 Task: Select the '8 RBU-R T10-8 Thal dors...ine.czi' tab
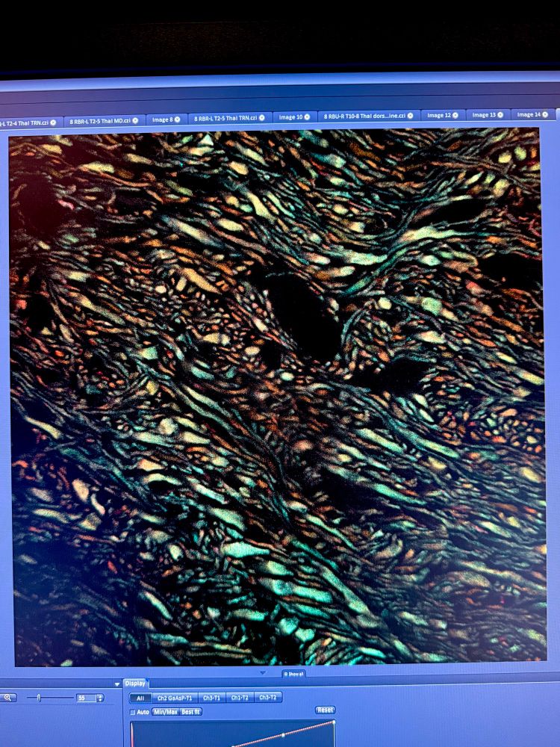point(368,116)
